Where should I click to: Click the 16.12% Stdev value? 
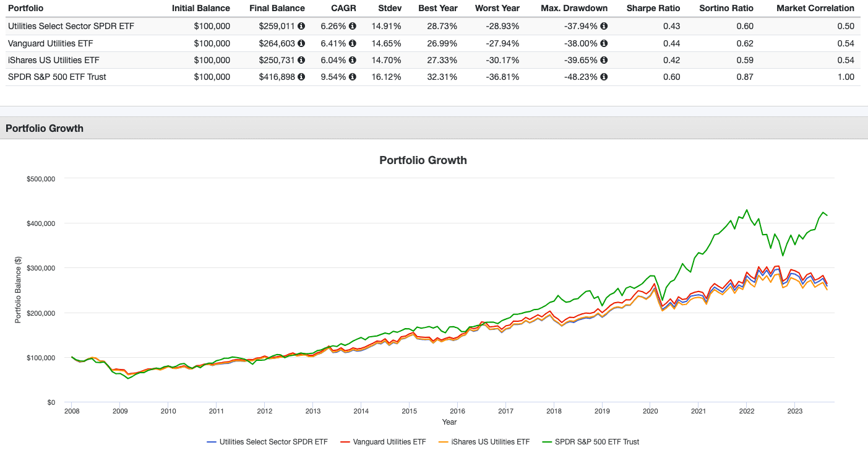(387, 77)
